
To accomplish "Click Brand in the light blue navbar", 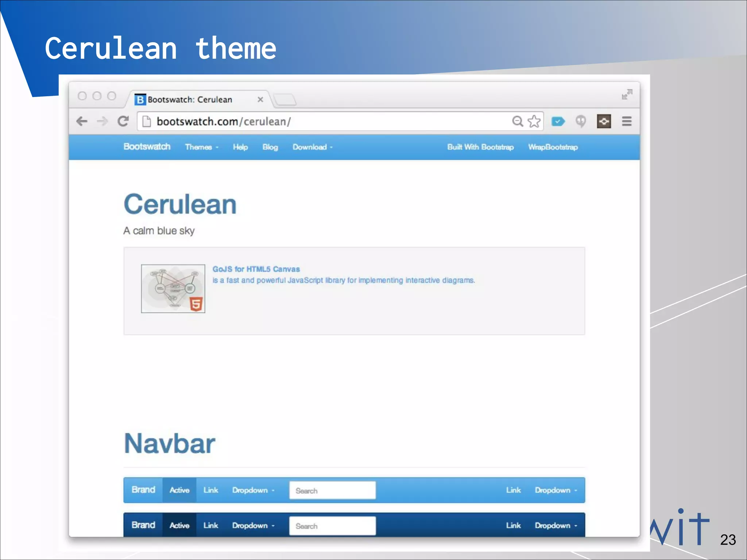I will click(x=143, y=490).
